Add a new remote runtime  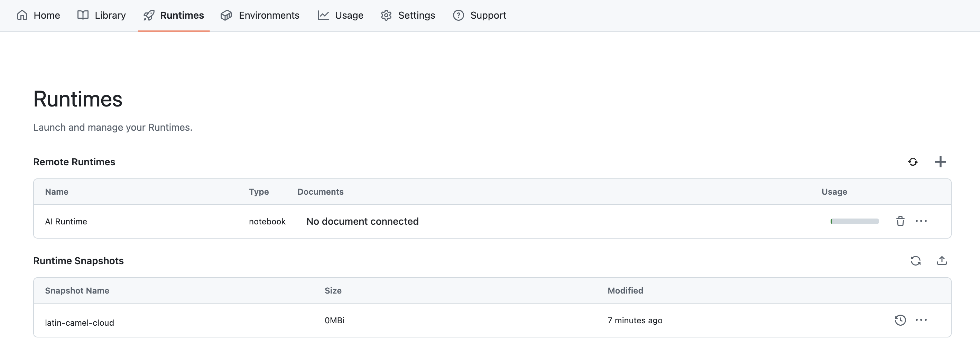coord(941,162)
